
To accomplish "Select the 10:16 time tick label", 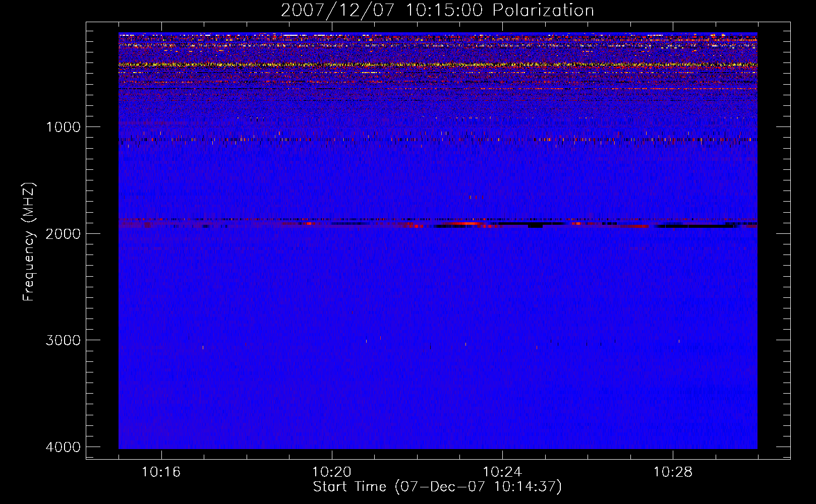I will (161, 472).
